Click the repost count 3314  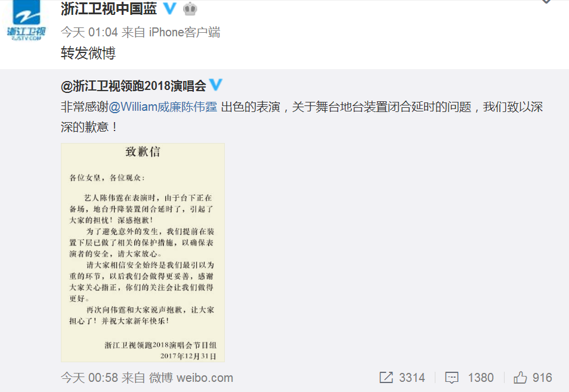click(412, 378)
